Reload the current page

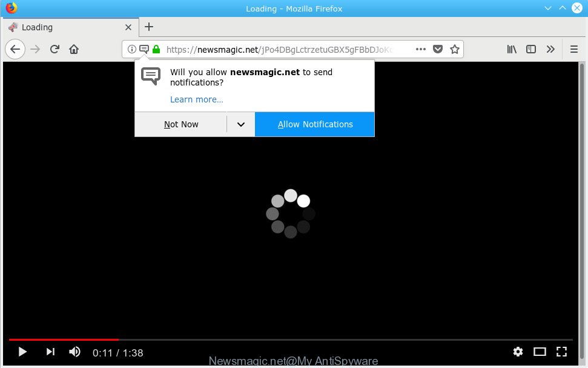pyautogui.click(x=55, y=49)
